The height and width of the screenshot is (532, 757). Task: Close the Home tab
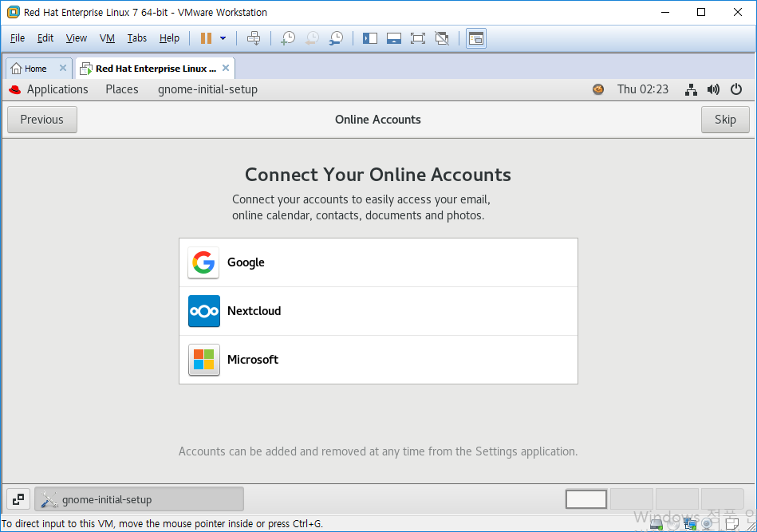[63, 68]
